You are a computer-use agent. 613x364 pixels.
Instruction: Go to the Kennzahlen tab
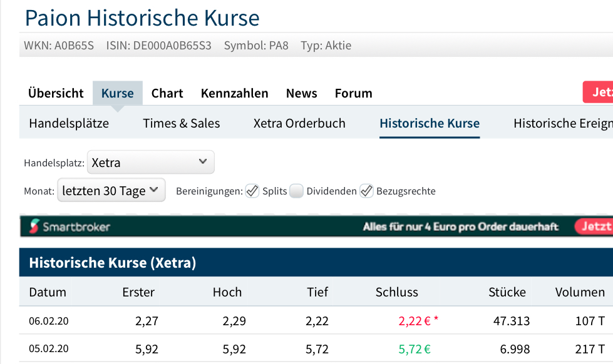[234, 93]
